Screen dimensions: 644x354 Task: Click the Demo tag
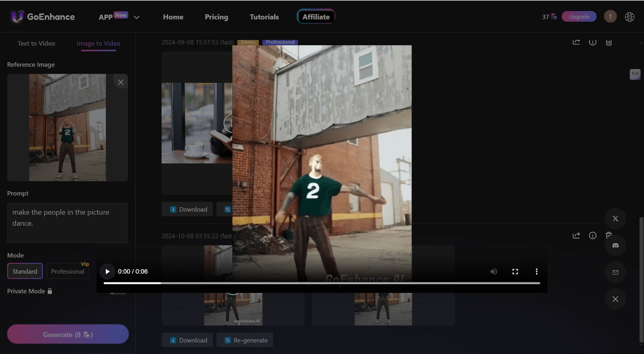[x=248, y=42]
